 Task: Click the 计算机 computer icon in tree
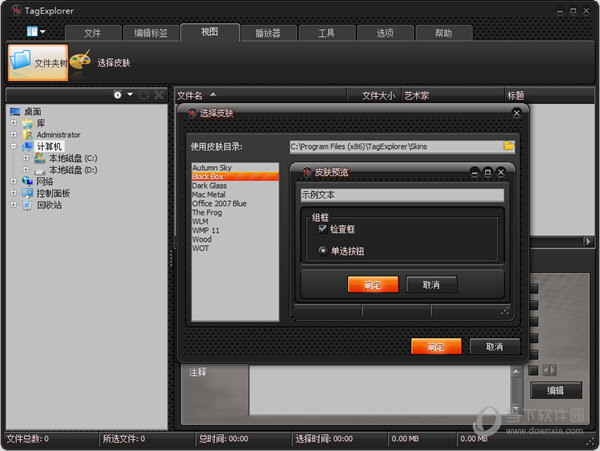pyautogui.click(x=28, y=147)
